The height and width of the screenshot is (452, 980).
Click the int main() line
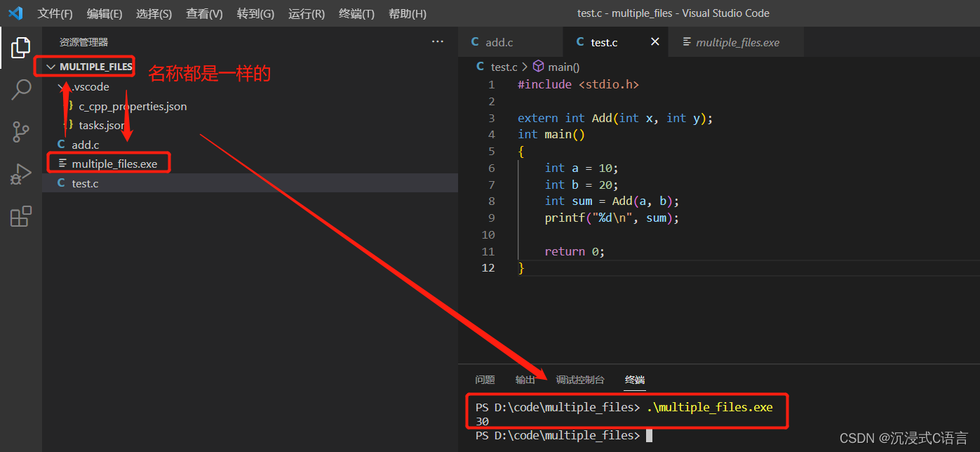pyautogui.click(x=551, y=134)
